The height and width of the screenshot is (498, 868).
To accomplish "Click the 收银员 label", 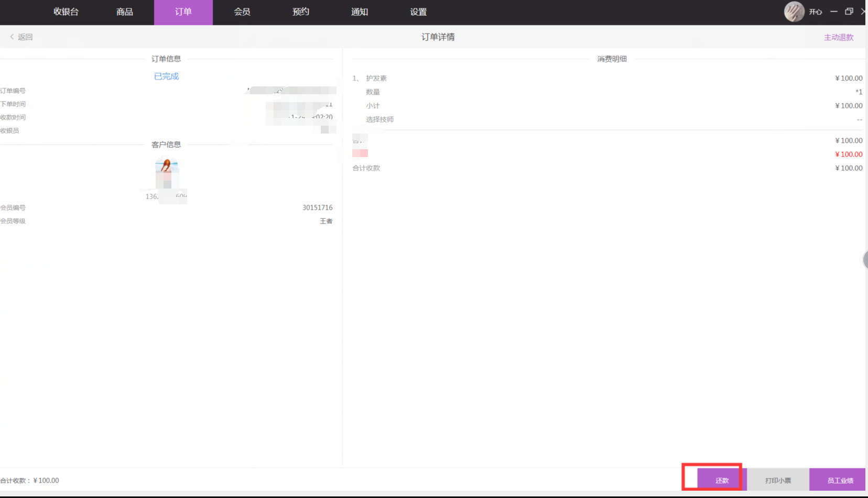I will coord(9,131).
